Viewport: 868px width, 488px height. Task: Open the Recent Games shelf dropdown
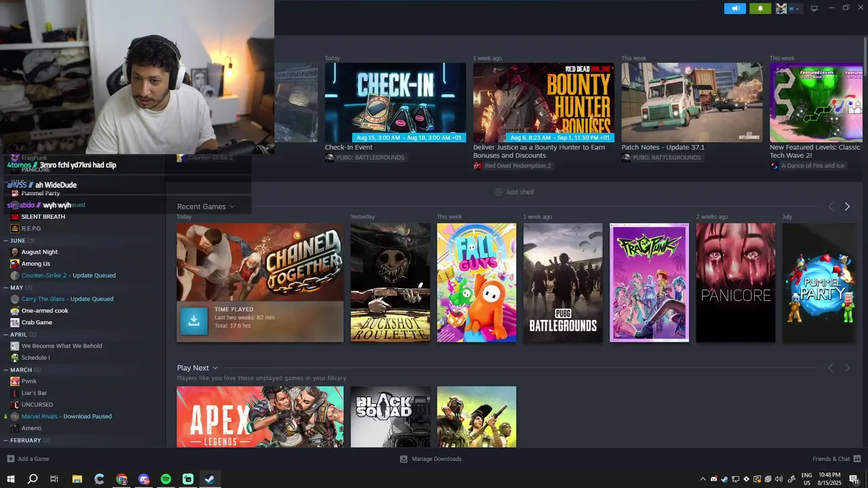pos(205,207)
